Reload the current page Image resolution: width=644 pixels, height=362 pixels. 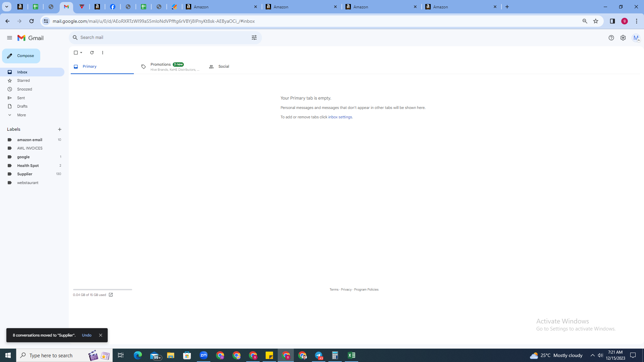point(32,21)
